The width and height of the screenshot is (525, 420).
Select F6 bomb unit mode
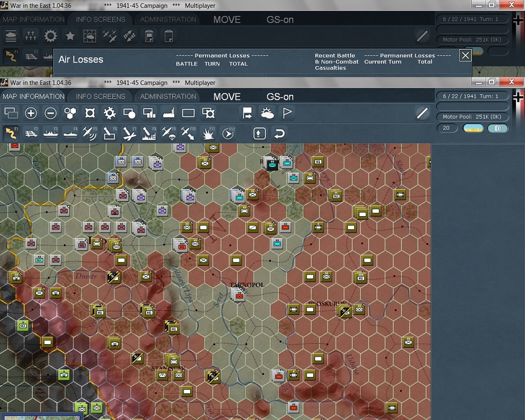coord(110,133)
